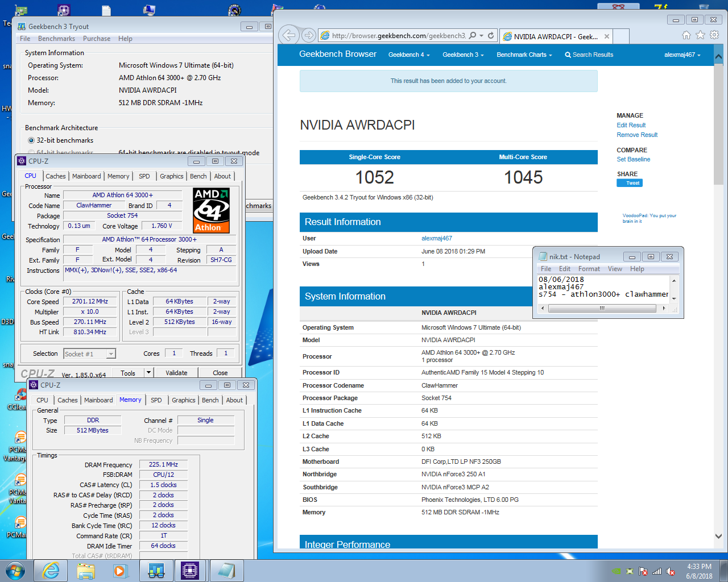Open CPU-Z Tools dropdown arrow
728x582 pixels.
click(x=148, y=373)
